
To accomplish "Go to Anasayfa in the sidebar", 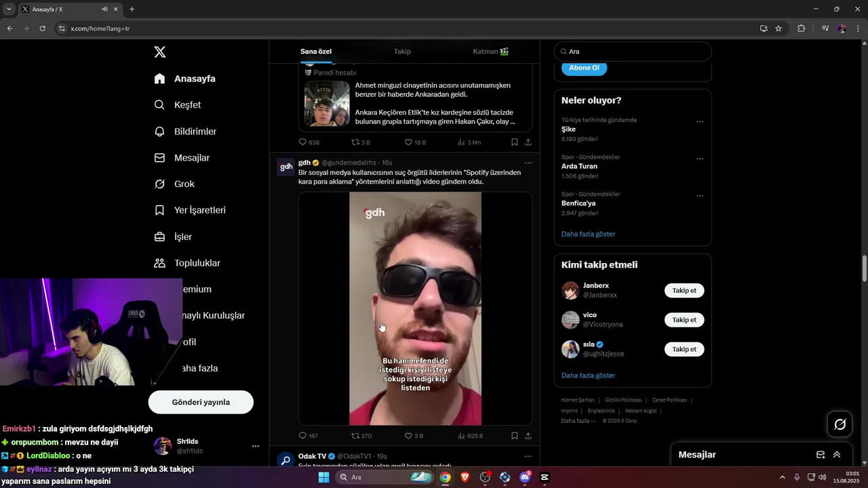I will pyautogui.click(x=185, y=79).
